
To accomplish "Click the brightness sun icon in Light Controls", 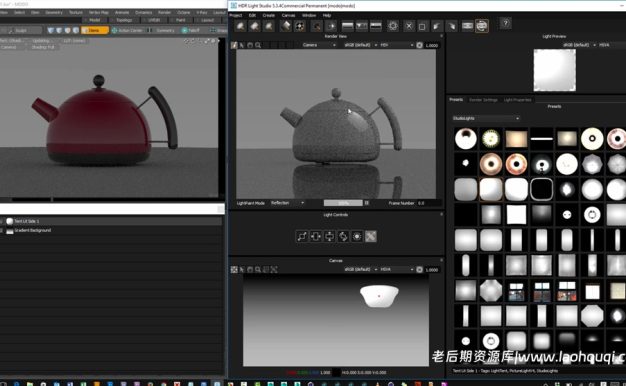I will click(x=357, y=236).
